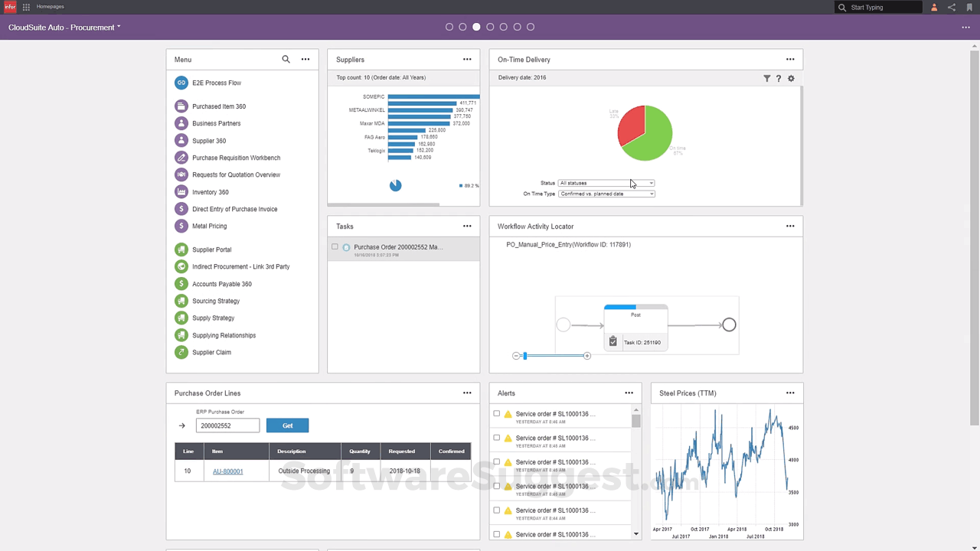Click the filter icon on On-Time Delivery

766,78
